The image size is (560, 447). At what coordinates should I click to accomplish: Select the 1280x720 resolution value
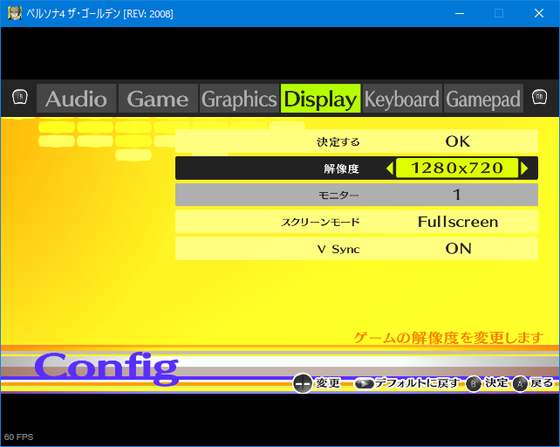[457, 168]
